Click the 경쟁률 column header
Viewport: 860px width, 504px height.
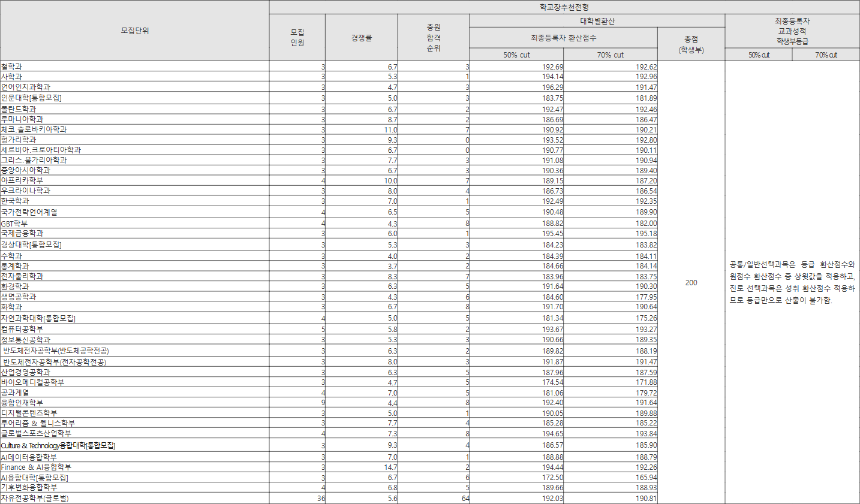pyautogui.click(x=361, y=38)
